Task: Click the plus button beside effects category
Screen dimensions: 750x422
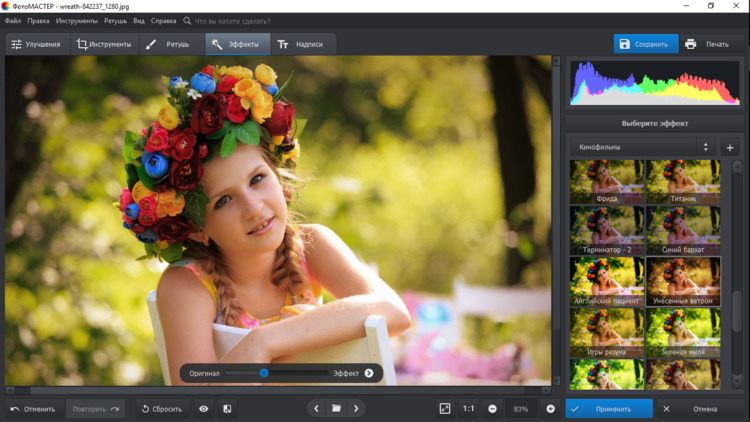Action: pos(729,148)
